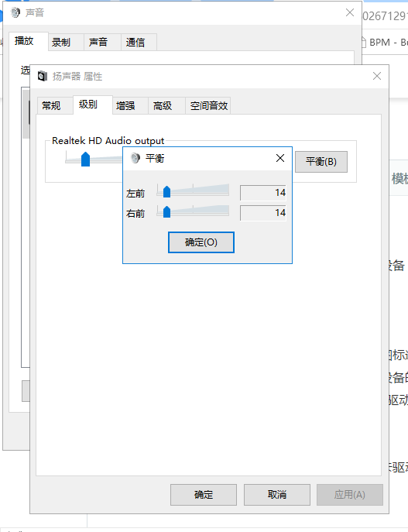Screen dimensions: 408x532
Task: Move the Realtek HD Audio output volume slider
Action: (x=85, y=159)
